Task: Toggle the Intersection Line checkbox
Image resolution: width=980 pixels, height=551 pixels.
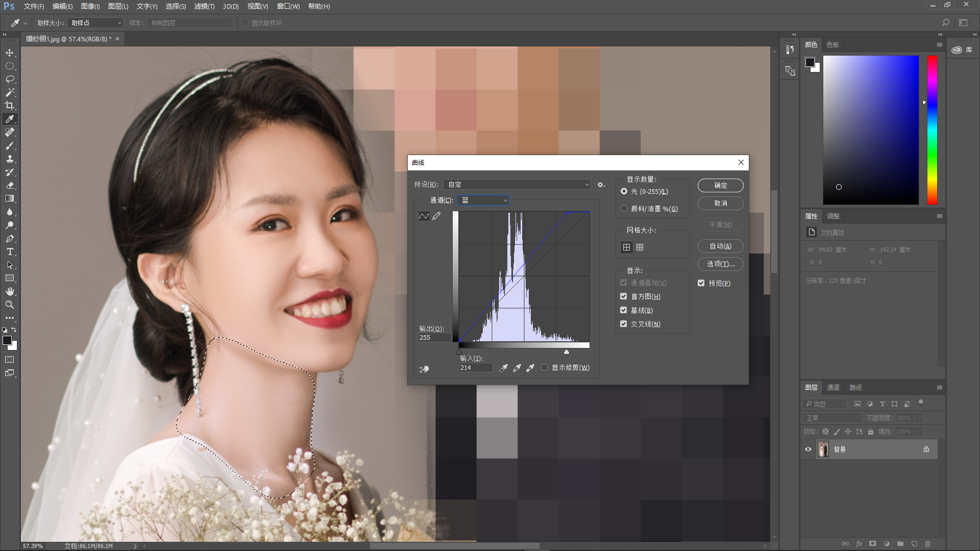Action: coord(624,324)
